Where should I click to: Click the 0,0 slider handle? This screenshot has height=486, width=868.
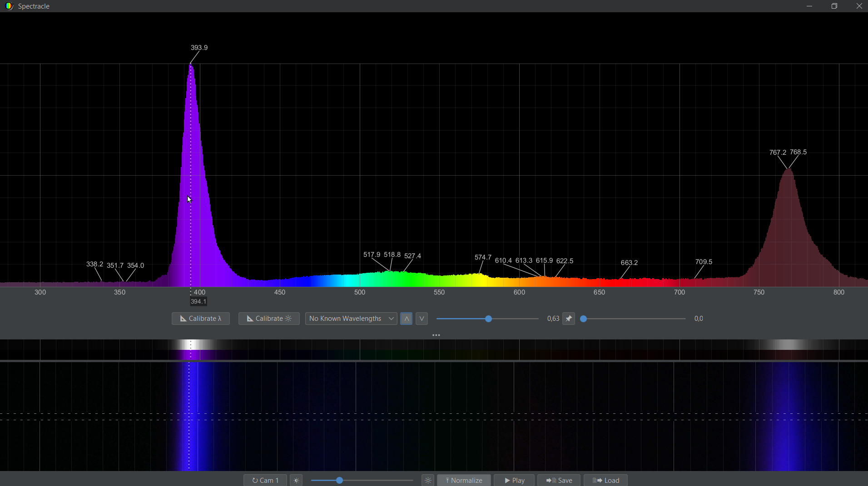point(584,319)
